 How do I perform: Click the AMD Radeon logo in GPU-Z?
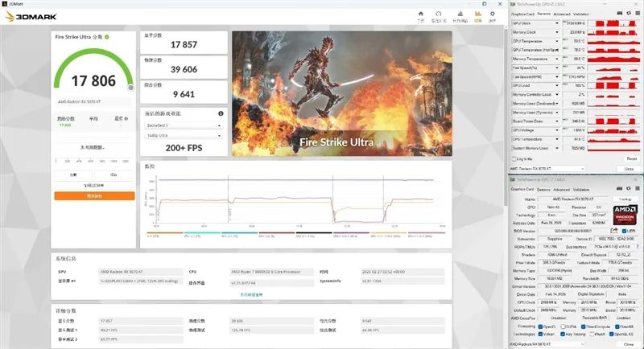click(x=625, y=215)
